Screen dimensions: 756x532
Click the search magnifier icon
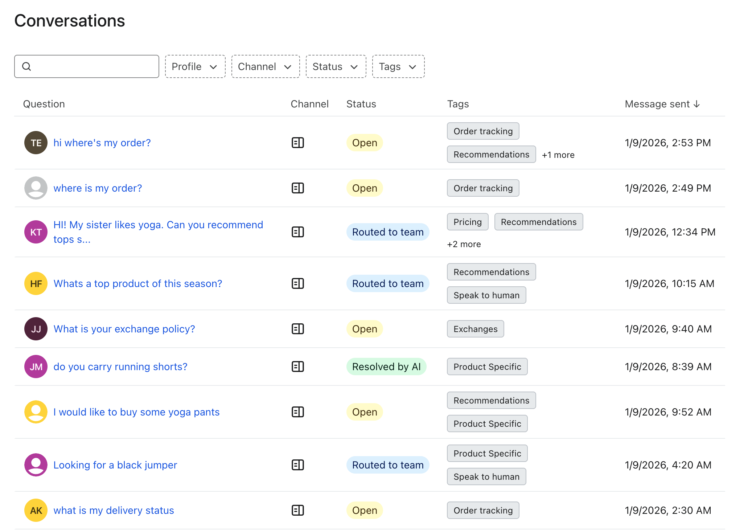[x=26, y=66]
